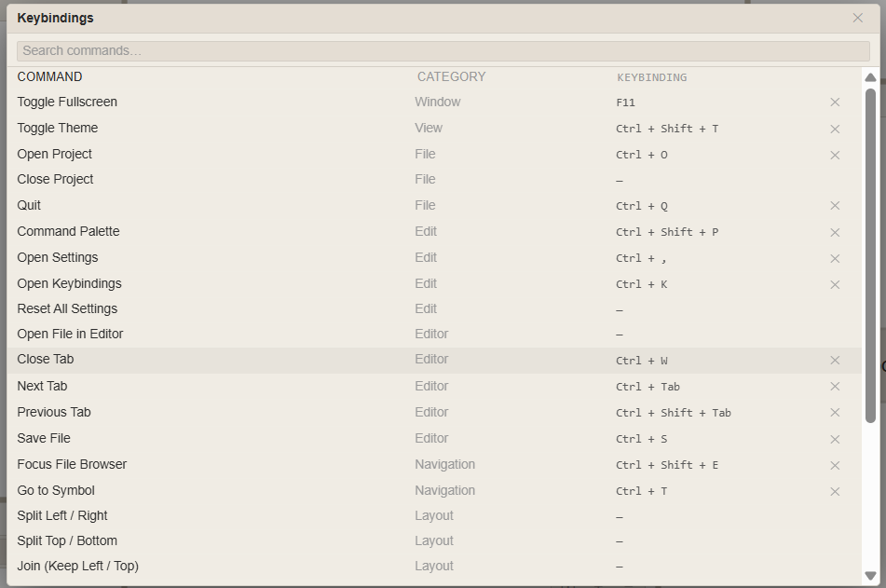Screen dimensions: 886x588
Task: Click the search commands input field
Action: 443,51
